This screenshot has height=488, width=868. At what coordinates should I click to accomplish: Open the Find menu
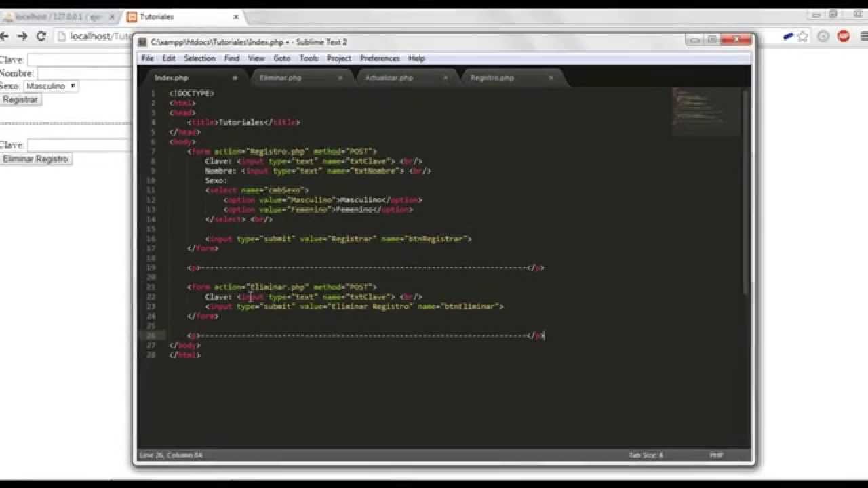232,58
